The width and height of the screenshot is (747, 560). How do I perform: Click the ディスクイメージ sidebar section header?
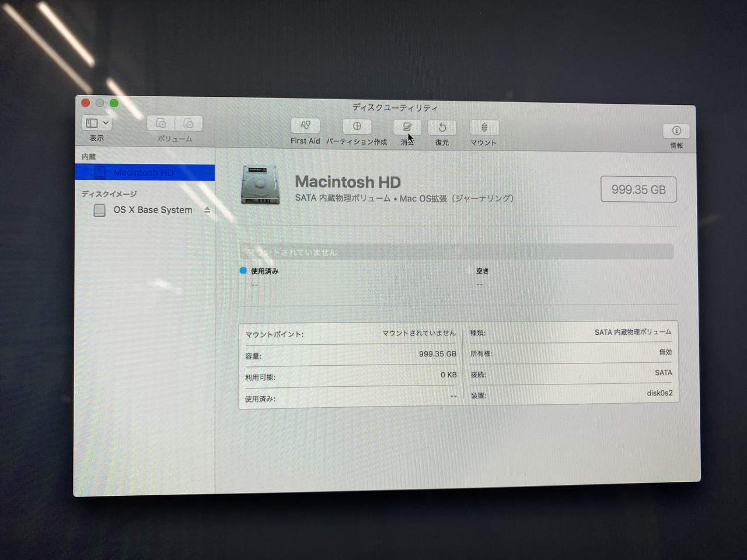pyautogui.click(x=109, y=194)
